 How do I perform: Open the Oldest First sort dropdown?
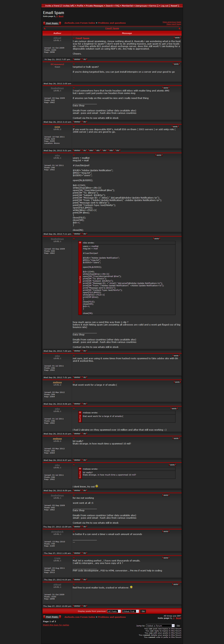point(130,611)
